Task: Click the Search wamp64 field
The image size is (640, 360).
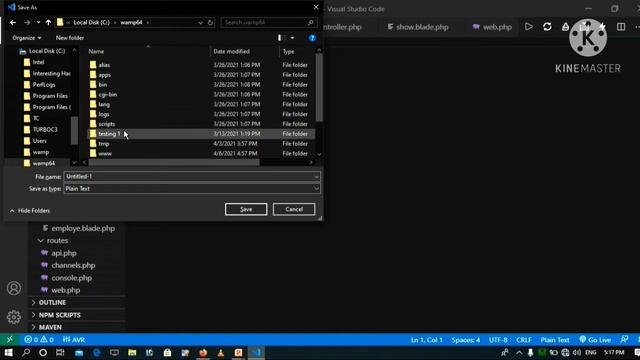Action: (269, 22)
